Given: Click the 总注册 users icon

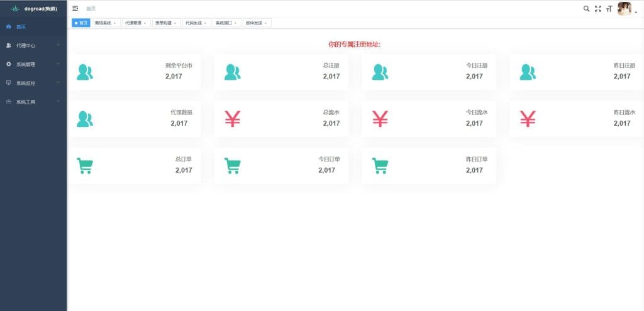Looking at the screenshot, I should point(232,72).
